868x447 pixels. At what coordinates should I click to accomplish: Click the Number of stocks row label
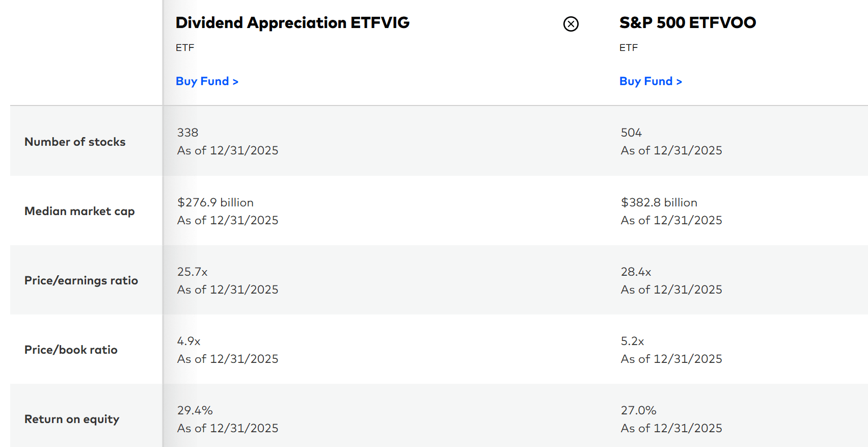pyautogui.click(x=75, y=142)
